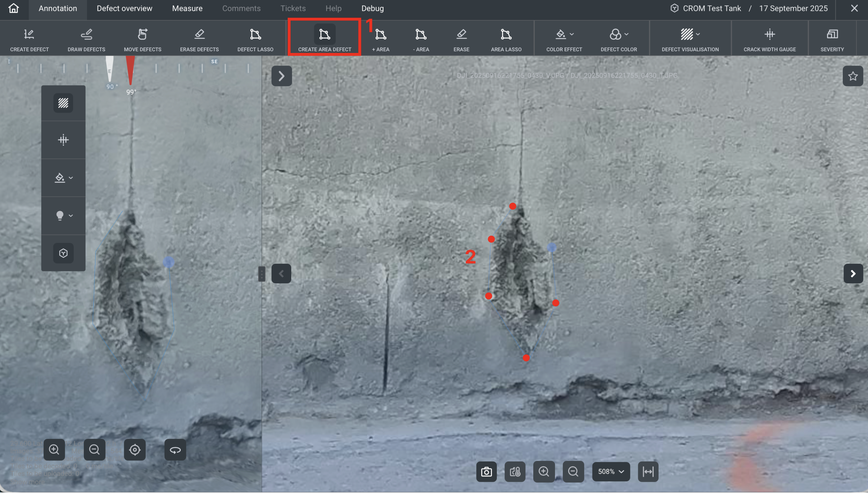Open the Defect overview tab
The width and height of the screenshot is (868, 493).
click(x=124, y=8)
